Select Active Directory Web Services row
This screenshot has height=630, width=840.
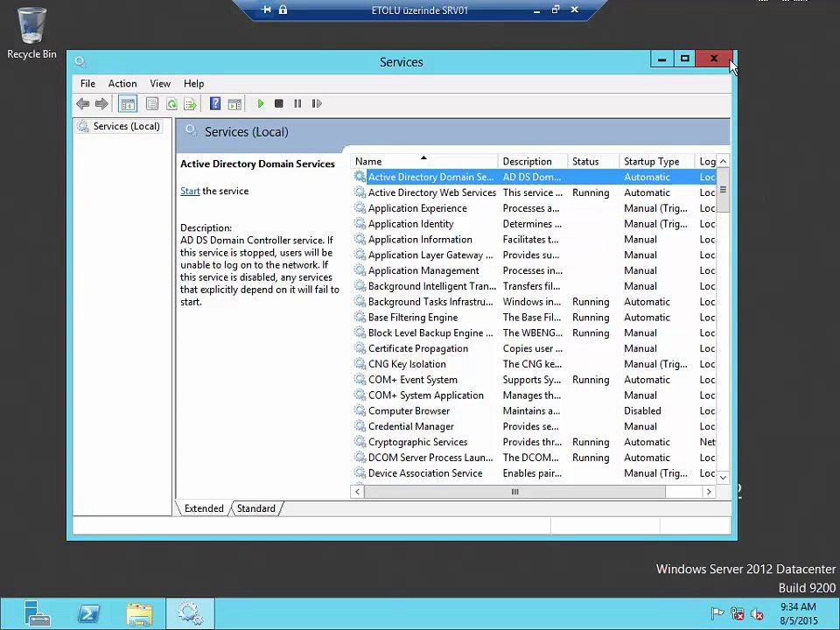534,192
